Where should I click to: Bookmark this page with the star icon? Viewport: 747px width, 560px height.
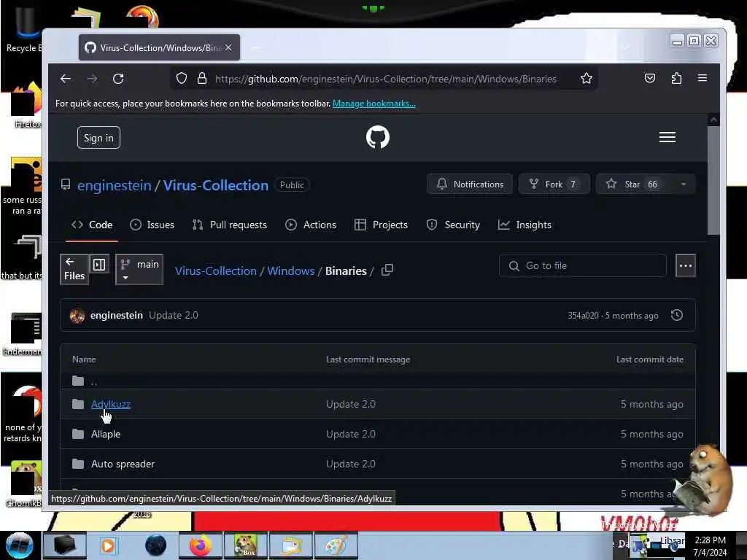click(587, 79)
